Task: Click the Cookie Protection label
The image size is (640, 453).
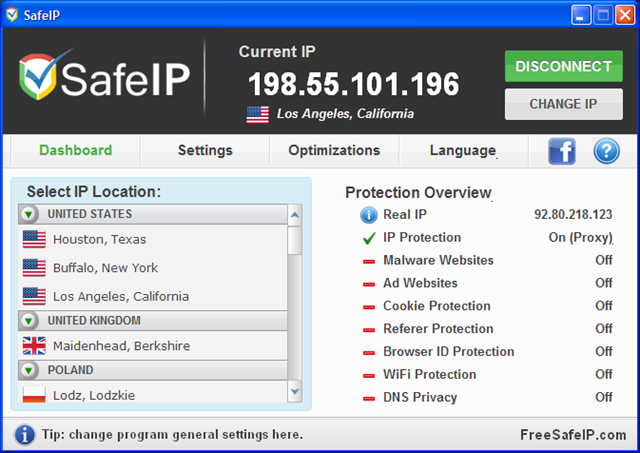Action: 437,306
